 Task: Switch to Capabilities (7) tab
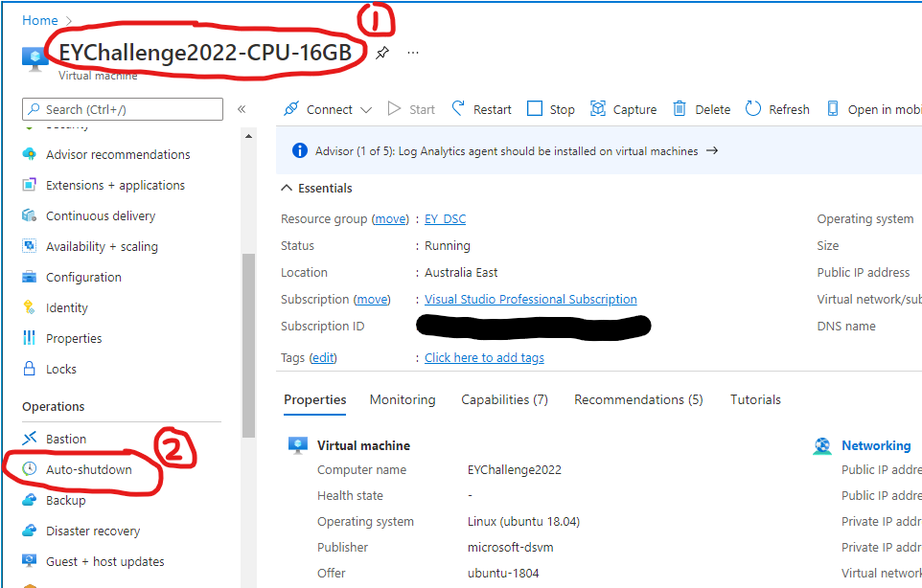(504, 400)
